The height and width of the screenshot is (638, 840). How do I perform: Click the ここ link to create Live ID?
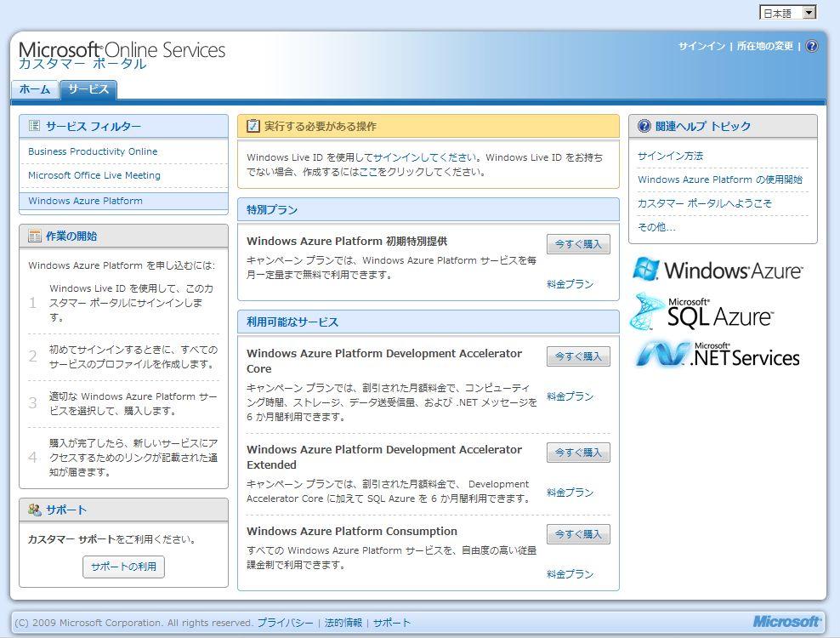(368, 172)
